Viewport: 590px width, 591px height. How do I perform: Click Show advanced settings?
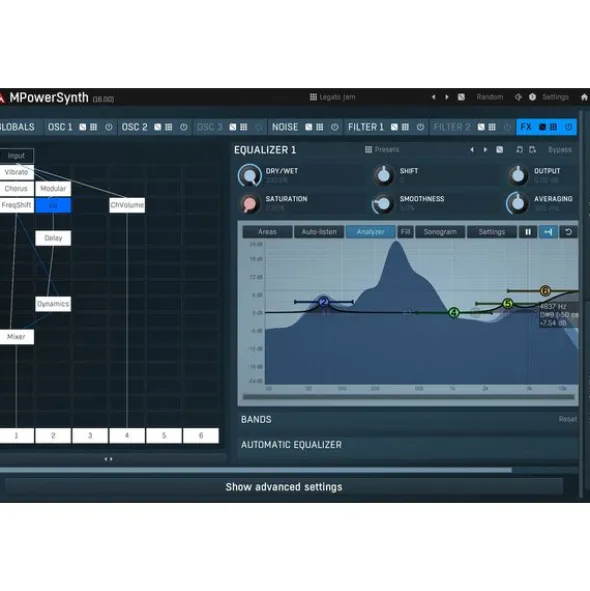click(x=284, y=487)
